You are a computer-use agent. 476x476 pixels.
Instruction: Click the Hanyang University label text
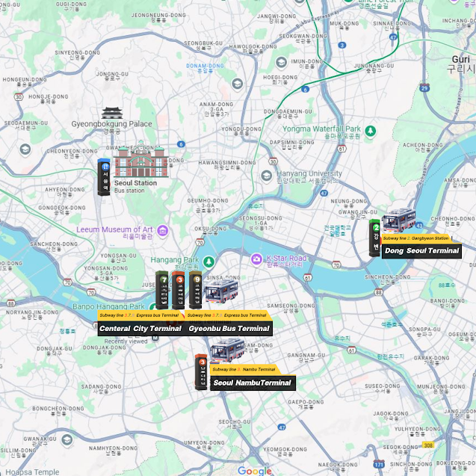[x=309, y=173]
